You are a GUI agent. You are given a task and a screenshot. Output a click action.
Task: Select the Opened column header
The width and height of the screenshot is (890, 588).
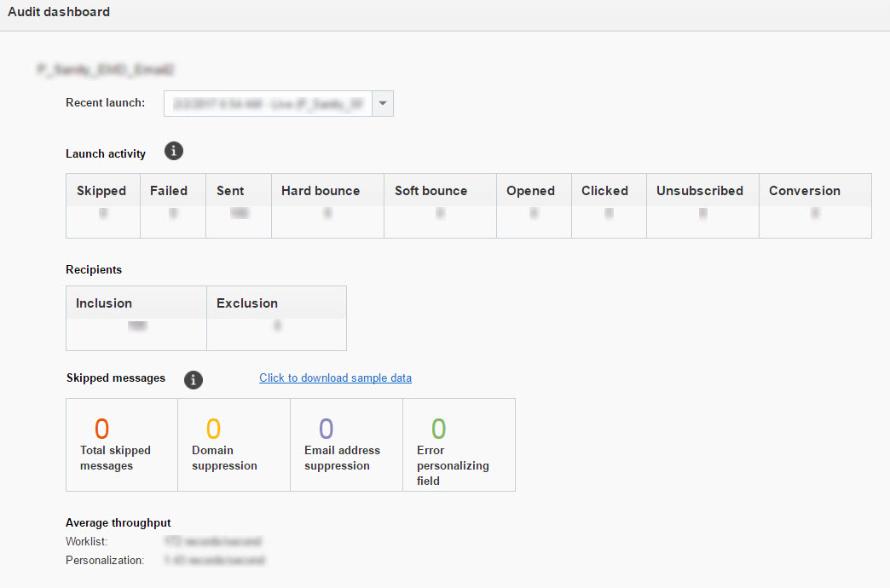pos(530,191)
